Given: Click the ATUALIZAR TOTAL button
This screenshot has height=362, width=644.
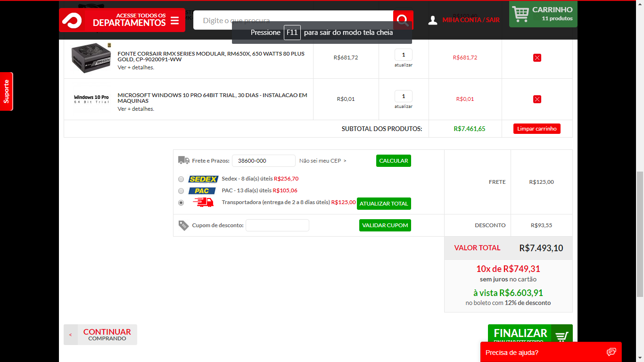Looking at the screenshot, I should click(384, 204).
